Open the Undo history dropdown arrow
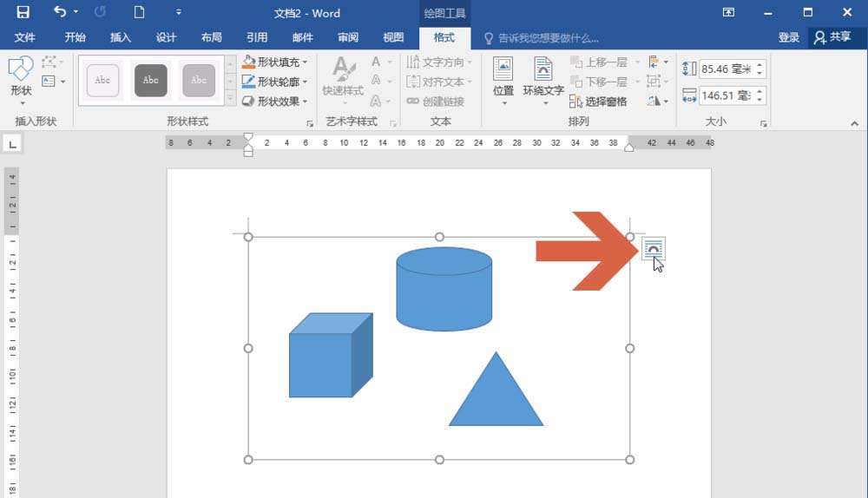The image size is (868, 498). tap(76, 12)
